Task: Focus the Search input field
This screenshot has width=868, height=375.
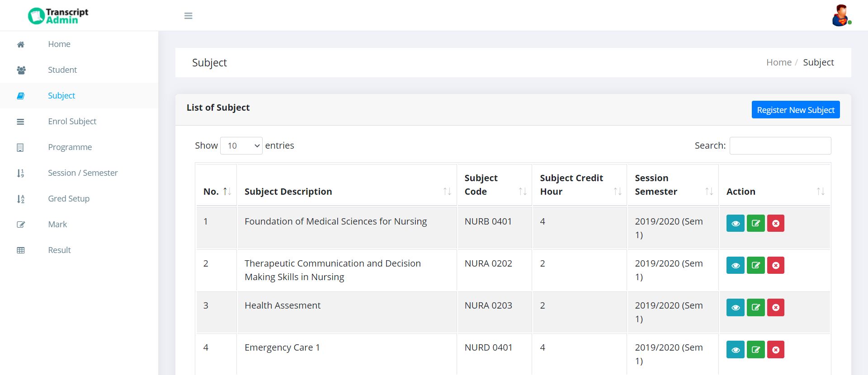Action: pos(780,145)
